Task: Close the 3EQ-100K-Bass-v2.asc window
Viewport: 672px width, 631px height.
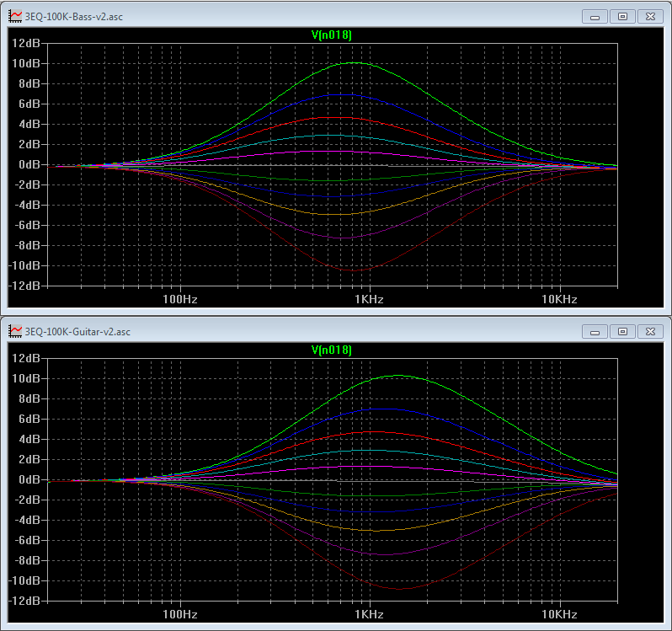Action: [651, 17]
